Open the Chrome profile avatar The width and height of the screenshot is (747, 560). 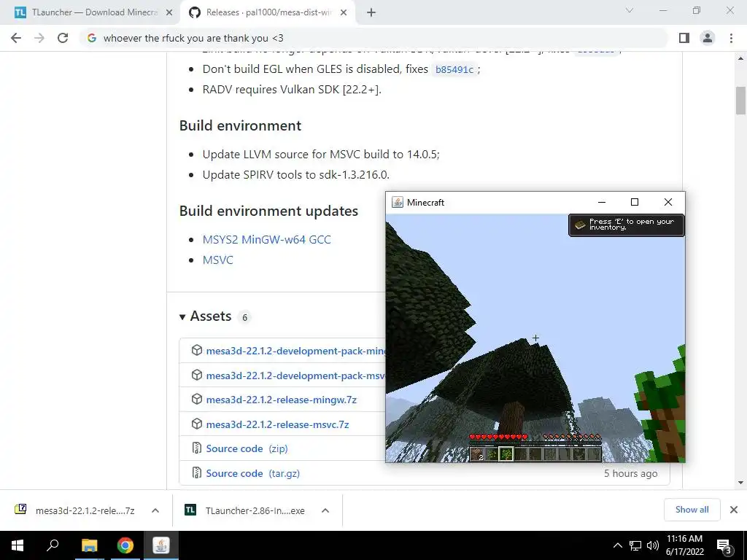(708, 38)
